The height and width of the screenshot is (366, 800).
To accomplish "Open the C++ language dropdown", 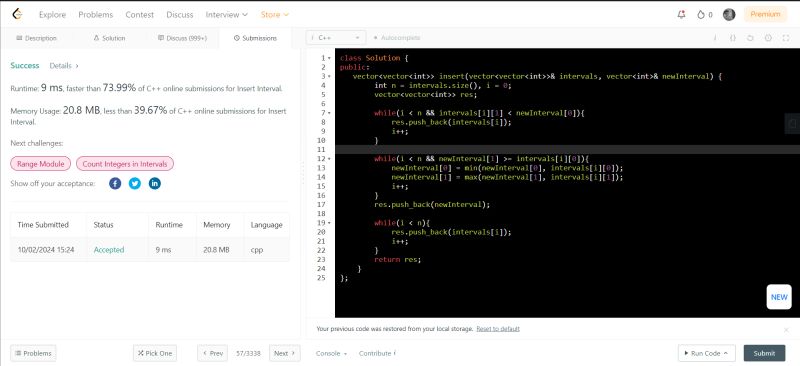I will pyautogui.click(x=336, y=38).
